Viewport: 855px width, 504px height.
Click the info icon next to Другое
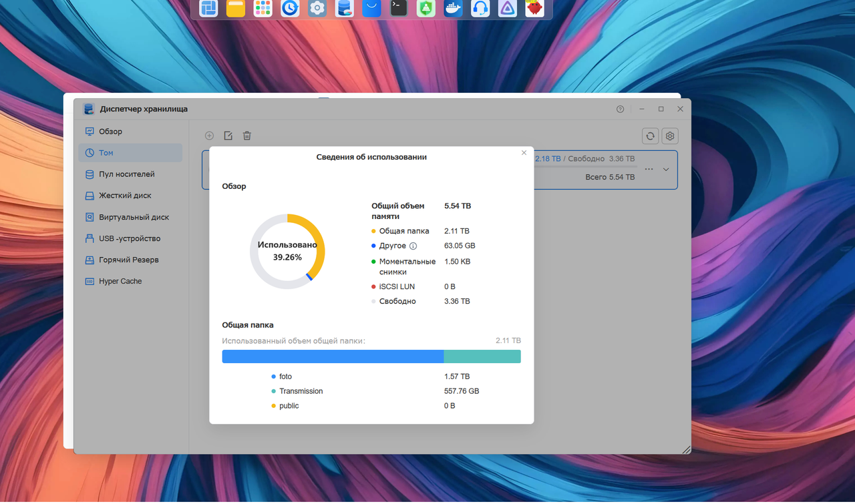(413, 246)
